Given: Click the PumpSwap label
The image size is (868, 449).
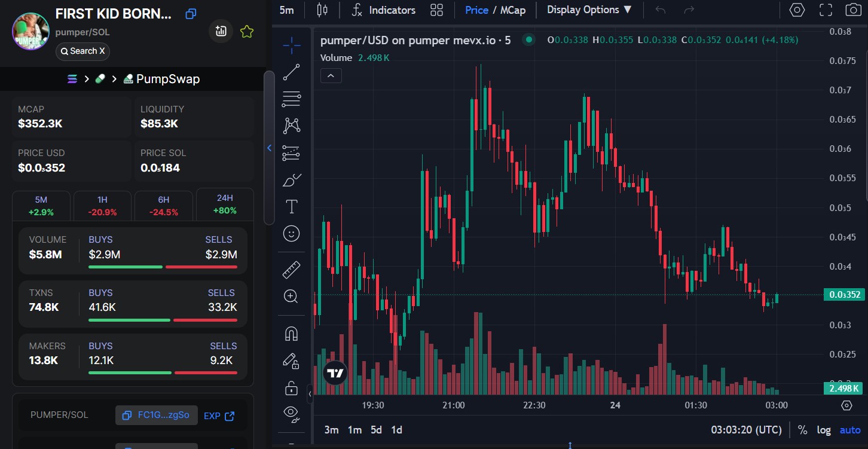Looking at the screenshot, I should tap(168, 79).
